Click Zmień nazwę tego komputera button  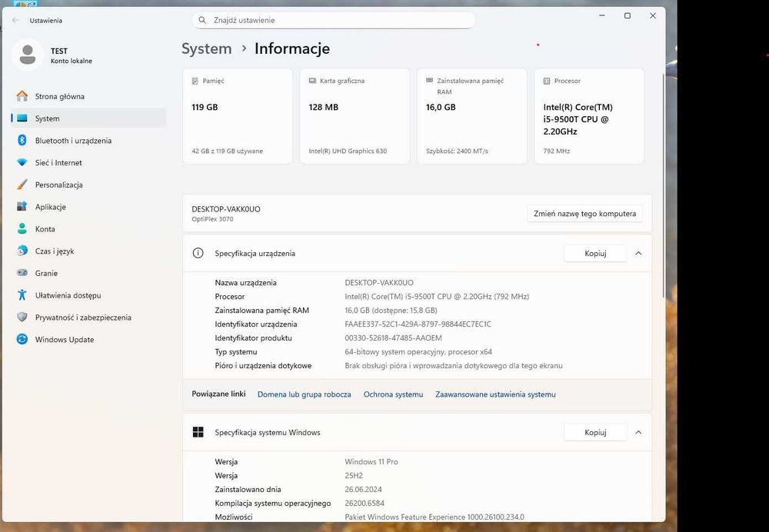584,214
